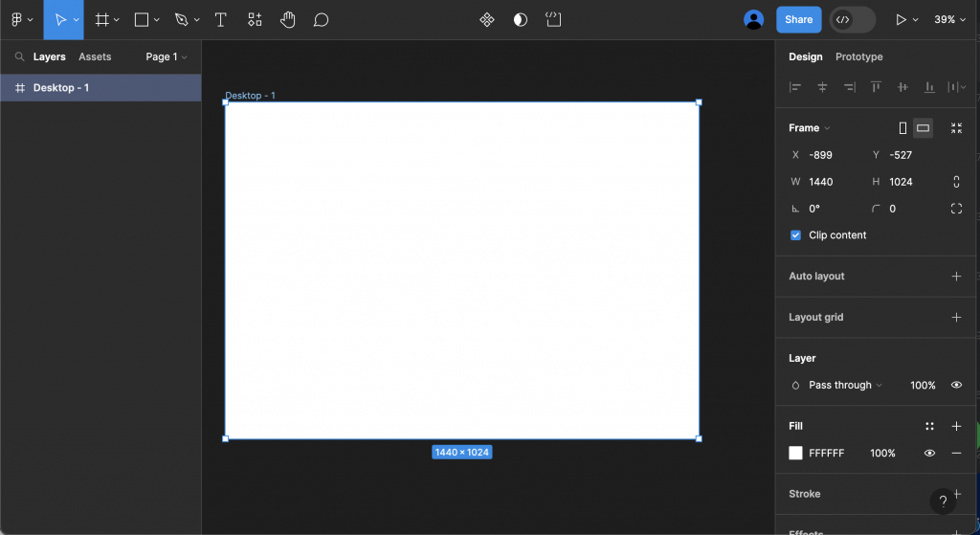Open 39% zoom dropdown
This screenshot has width=980, height=535.
[x=950, y=20]
